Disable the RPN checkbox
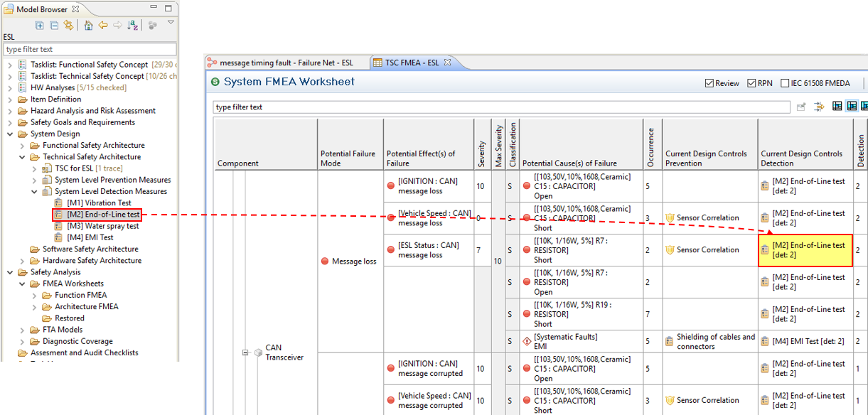 (x=751, y=83)
